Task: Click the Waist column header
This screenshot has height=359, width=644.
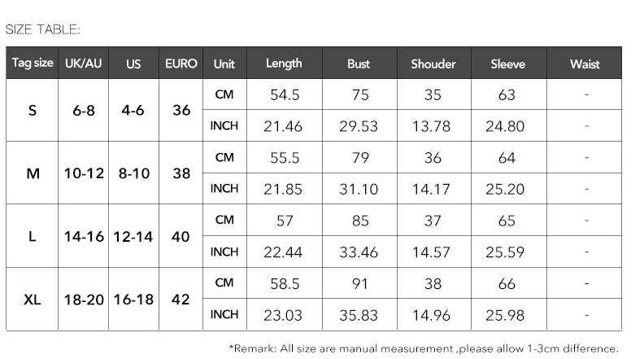Action: point(585,63)
